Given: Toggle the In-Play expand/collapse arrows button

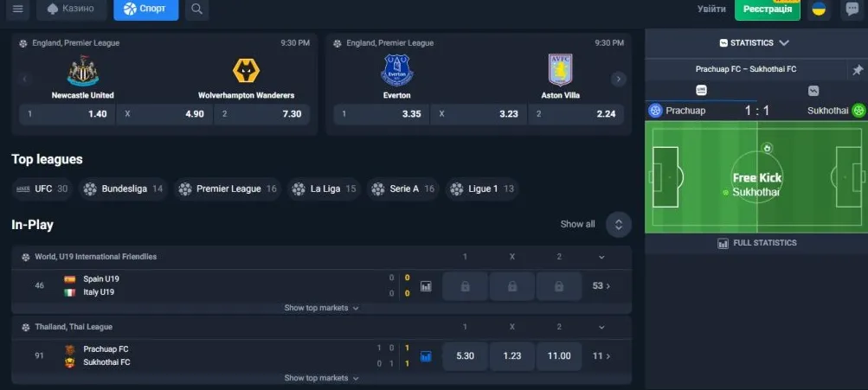Looking at the screenshot, I should 619,225.
